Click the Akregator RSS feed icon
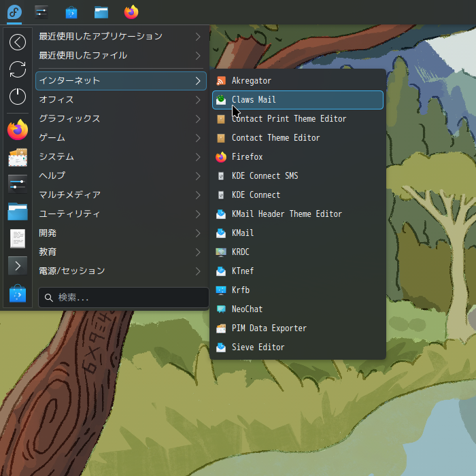 pos(221,81)
